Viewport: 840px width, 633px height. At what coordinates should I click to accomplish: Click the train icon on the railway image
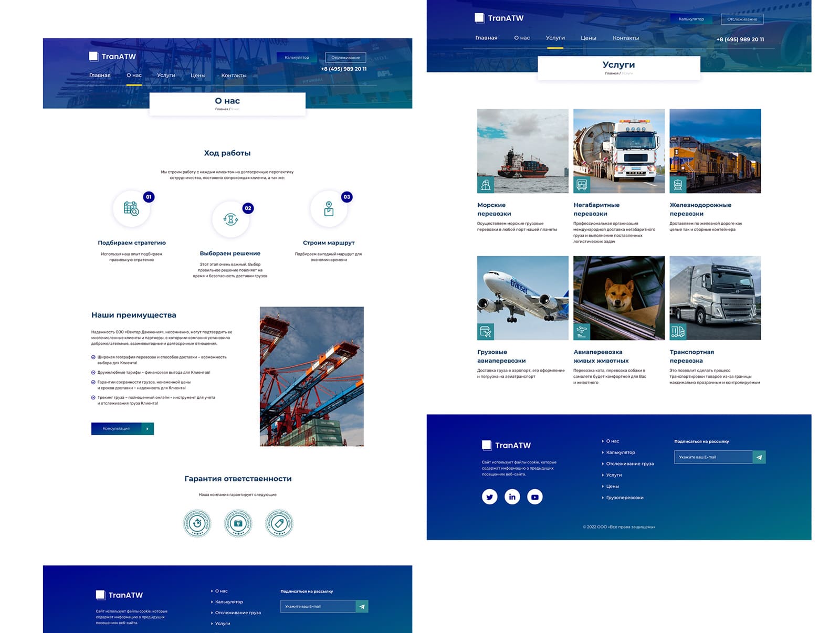(678, 185)
